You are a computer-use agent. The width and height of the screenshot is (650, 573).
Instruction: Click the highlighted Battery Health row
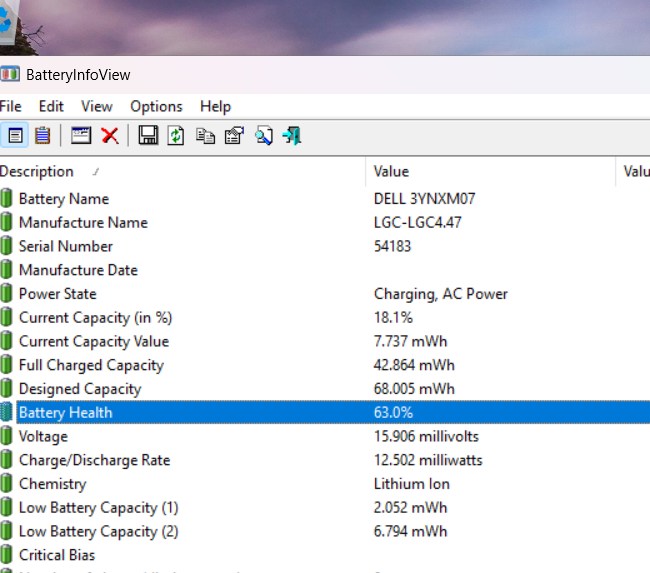tap(325, 413)
